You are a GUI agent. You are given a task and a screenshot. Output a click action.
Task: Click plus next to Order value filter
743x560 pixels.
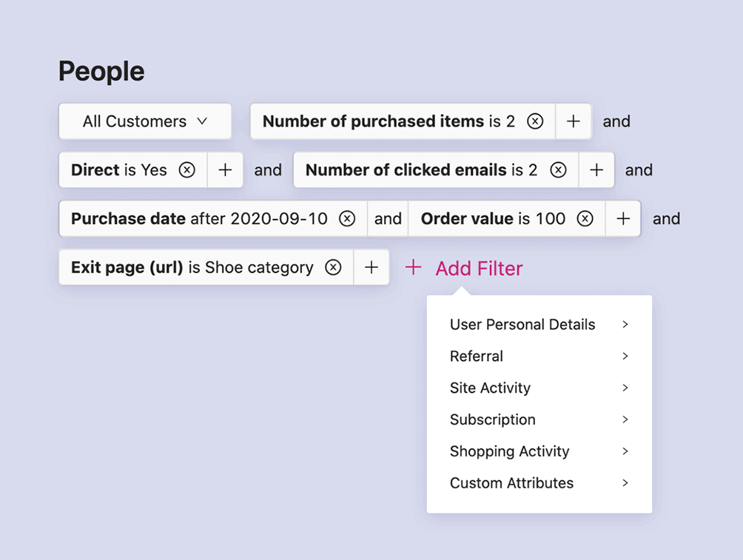tap(623, 219)
